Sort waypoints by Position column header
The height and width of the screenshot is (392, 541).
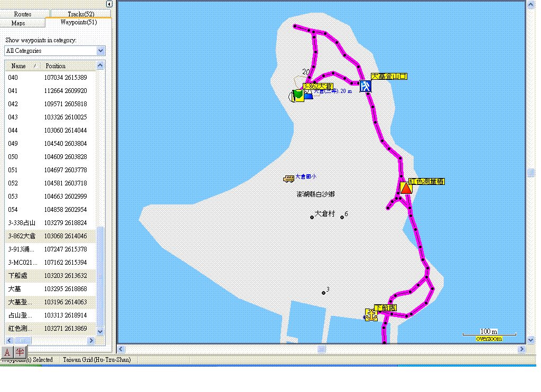[68, 66]
